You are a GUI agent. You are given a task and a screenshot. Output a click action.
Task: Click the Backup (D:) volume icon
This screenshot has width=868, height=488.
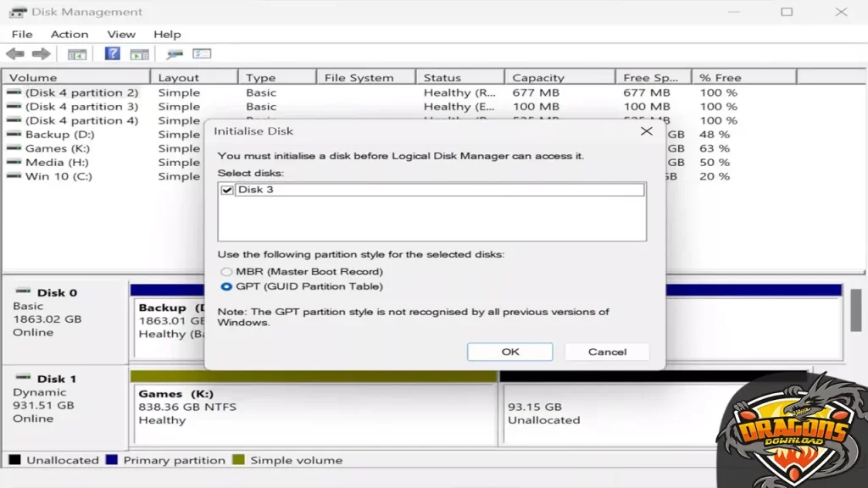[14, 135]
